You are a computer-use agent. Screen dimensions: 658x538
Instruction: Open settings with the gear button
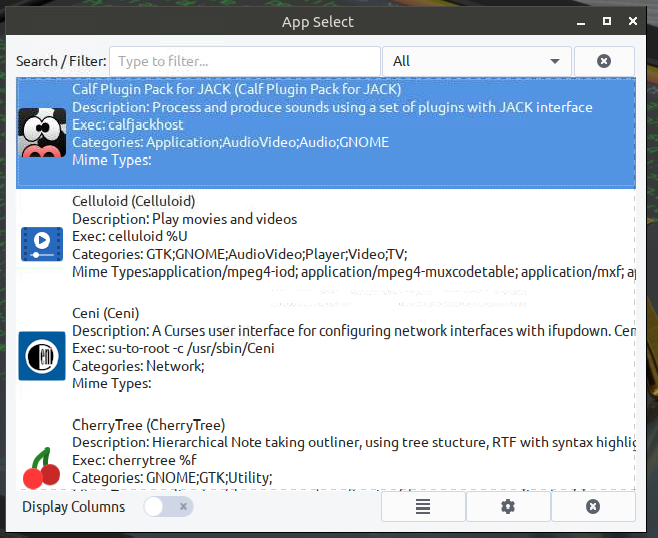click(508, 507)
